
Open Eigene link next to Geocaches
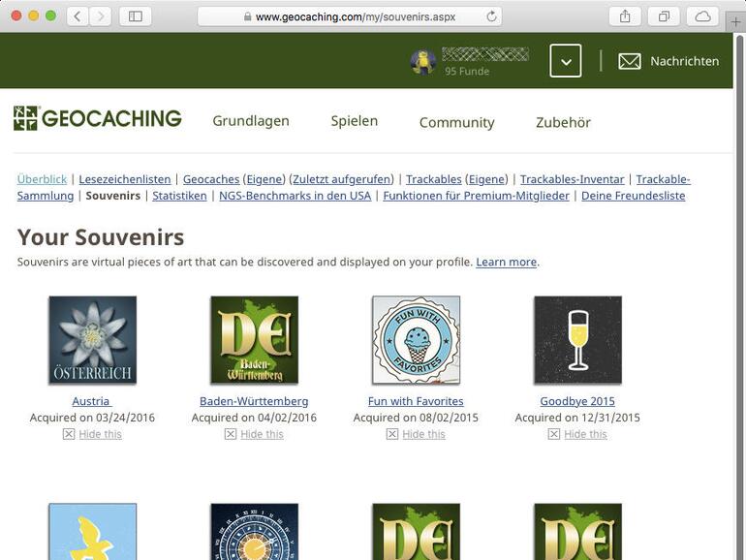(264, 179)
